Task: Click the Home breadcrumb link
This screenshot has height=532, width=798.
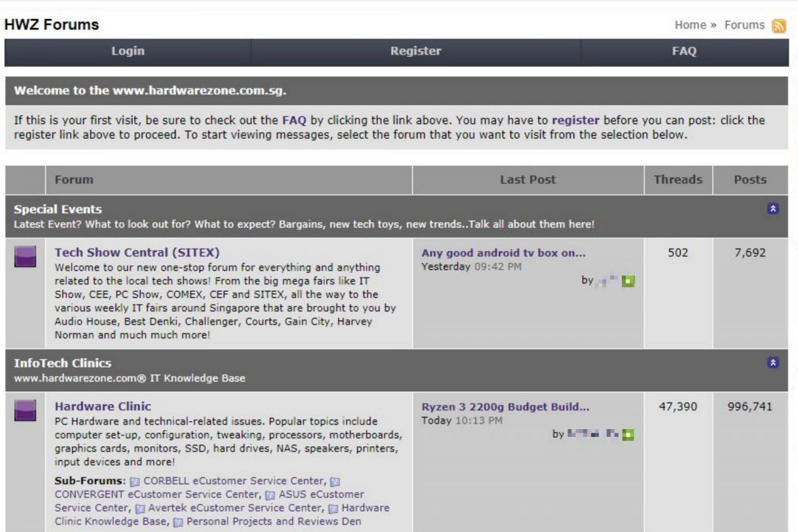Action: point(690,25)
